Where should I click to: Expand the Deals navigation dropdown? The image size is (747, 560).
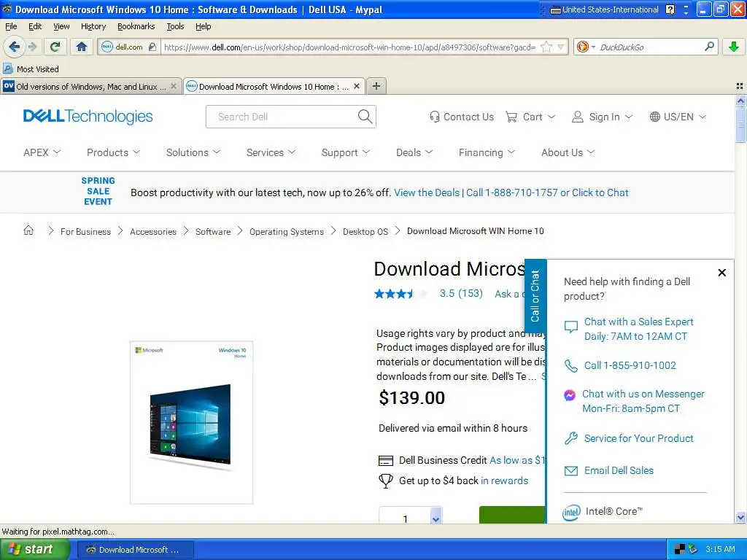click(x=414, y=152)
